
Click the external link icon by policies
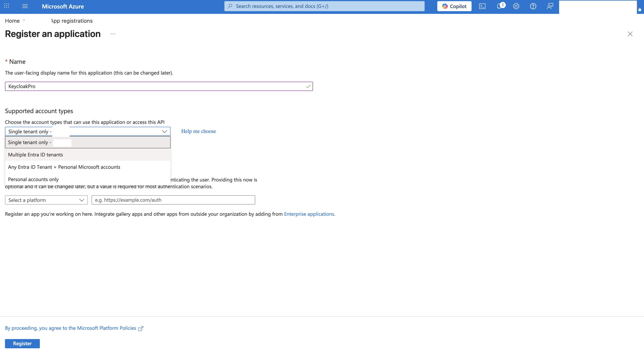pos(141,329)
